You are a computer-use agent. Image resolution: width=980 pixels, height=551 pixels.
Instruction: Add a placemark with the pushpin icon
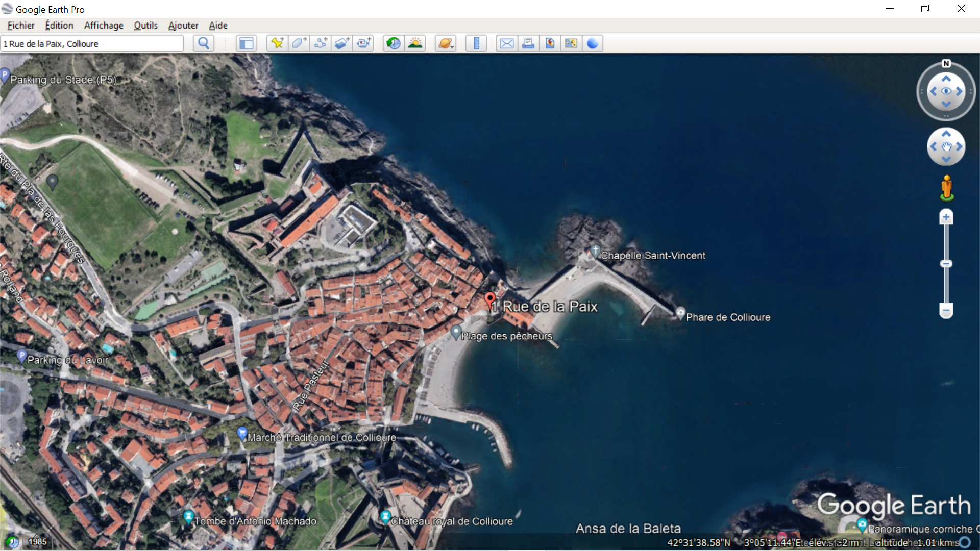277,43
